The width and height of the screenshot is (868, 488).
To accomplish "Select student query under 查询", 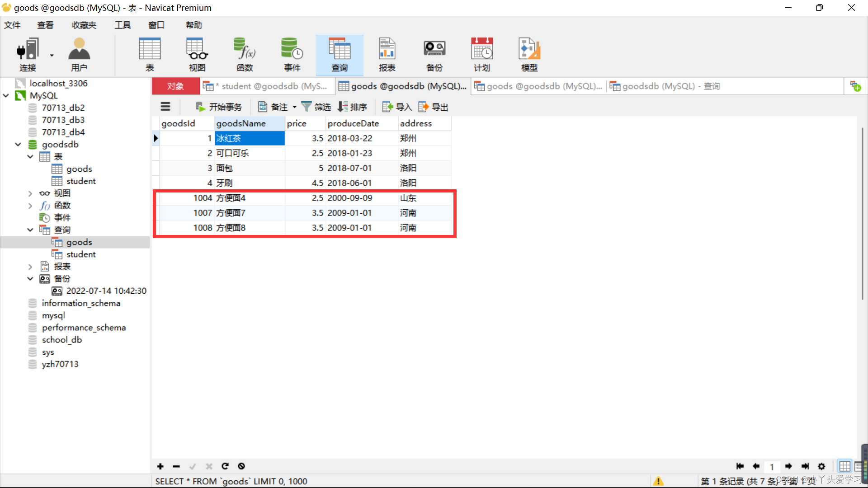I will coord(81,254).
